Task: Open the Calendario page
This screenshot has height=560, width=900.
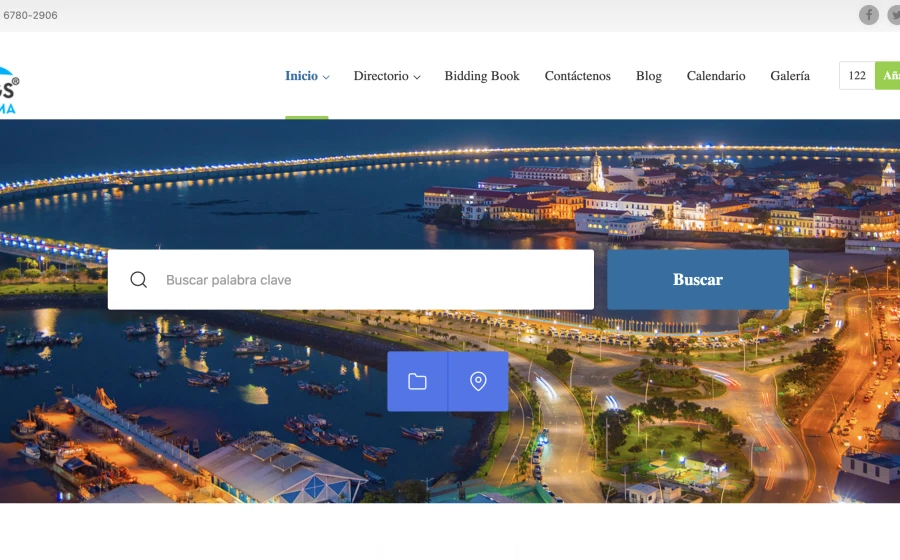Action: click(x=716, y=76)
